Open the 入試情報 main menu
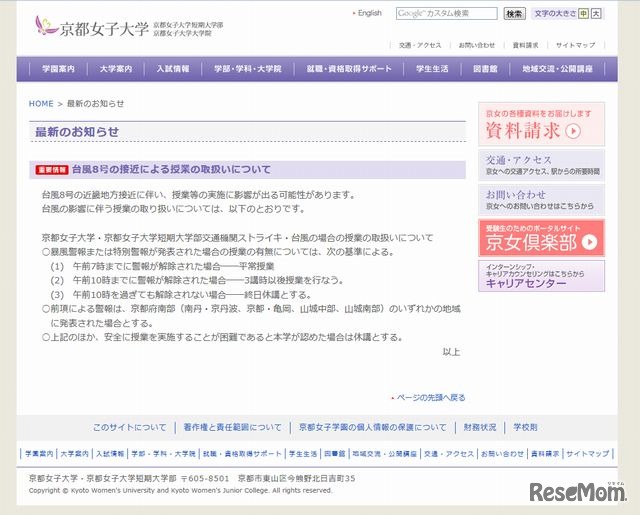This screenshot has width=640, height=515. (x=173, y=69)
